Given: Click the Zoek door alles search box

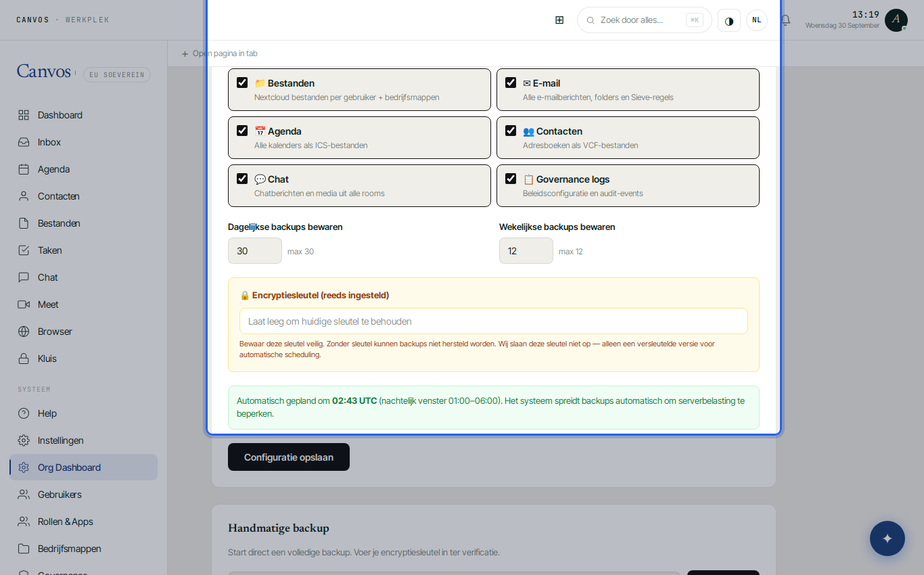Looking at the screenshot, I should click(644, 20).
